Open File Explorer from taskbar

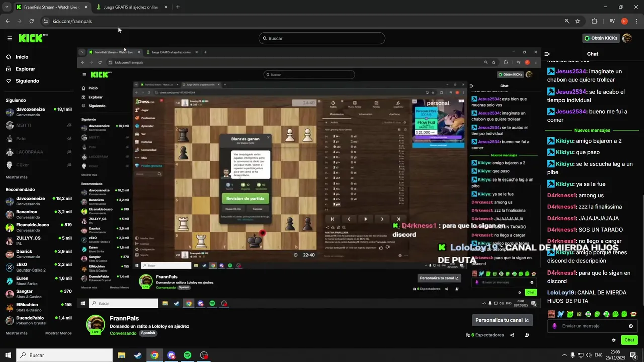pos(121,355)
